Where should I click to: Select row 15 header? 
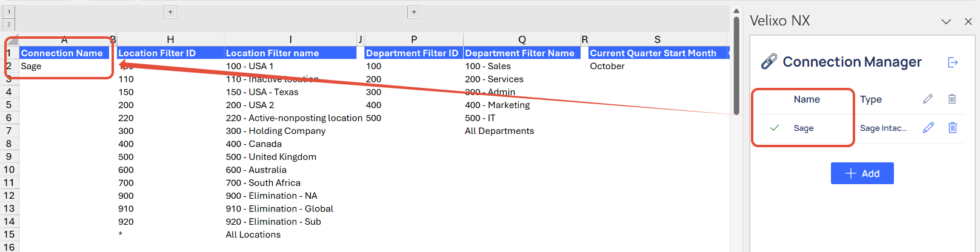(9, 234)
